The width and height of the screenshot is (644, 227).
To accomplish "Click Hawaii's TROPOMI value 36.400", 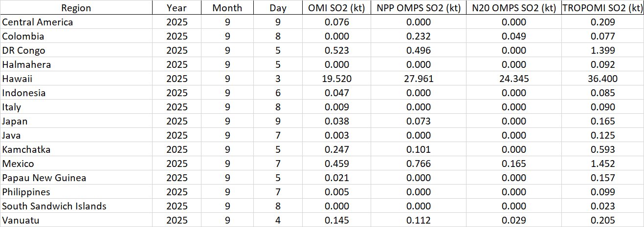I will pyautogui.click(x=602, y=79).
